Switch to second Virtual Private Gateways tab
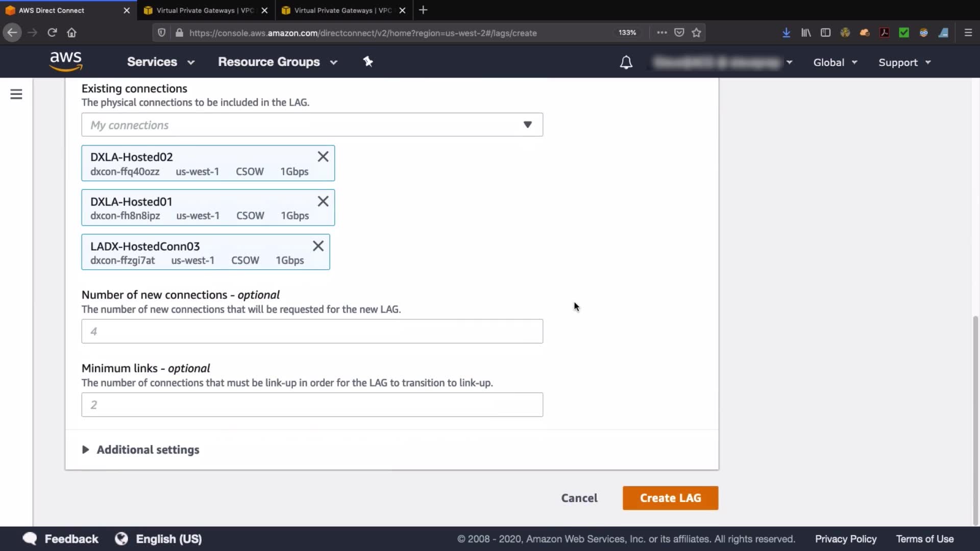The height and width of the screenshot is (551, 980). [342, 10]
